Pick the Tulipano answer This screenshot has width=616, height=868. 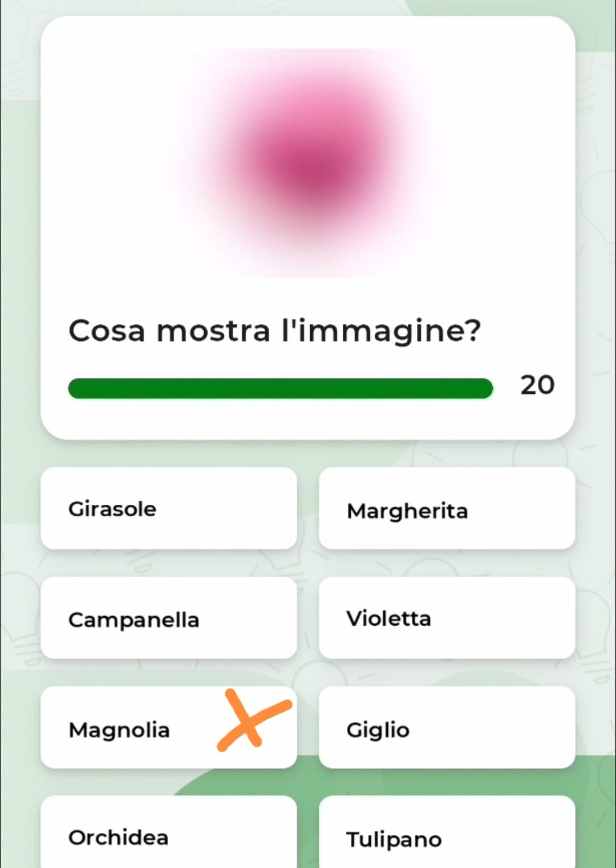tap(447, 832)
